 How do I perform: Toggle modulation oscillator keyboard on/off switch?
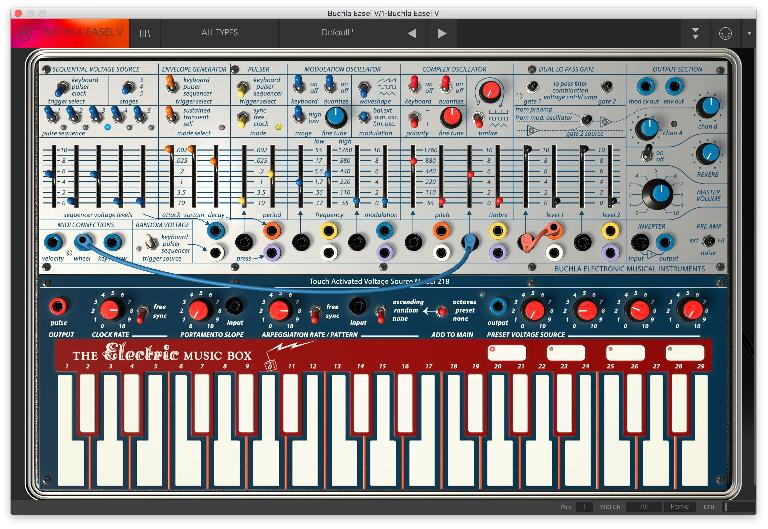pos(298,84)
